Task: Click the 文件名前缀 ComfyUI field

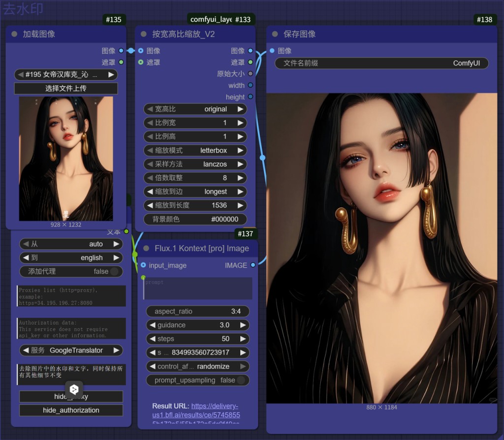Action: pos(381,63)
